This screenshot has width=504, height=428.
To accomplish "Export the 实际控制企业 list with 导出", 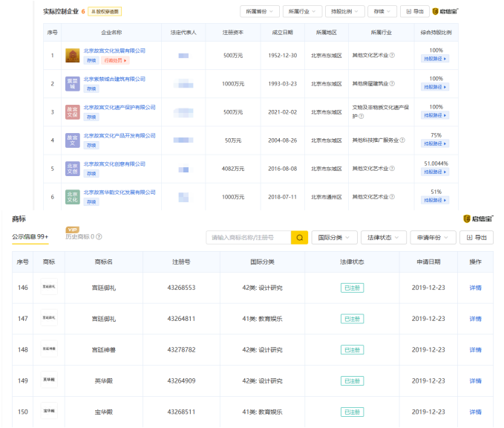I will [415, 12].
